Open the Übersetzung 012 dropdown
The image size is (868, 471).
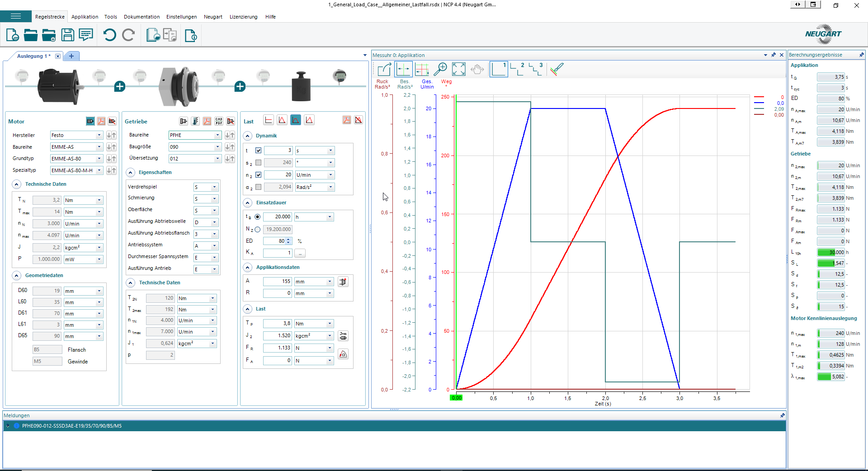(195, 159)
